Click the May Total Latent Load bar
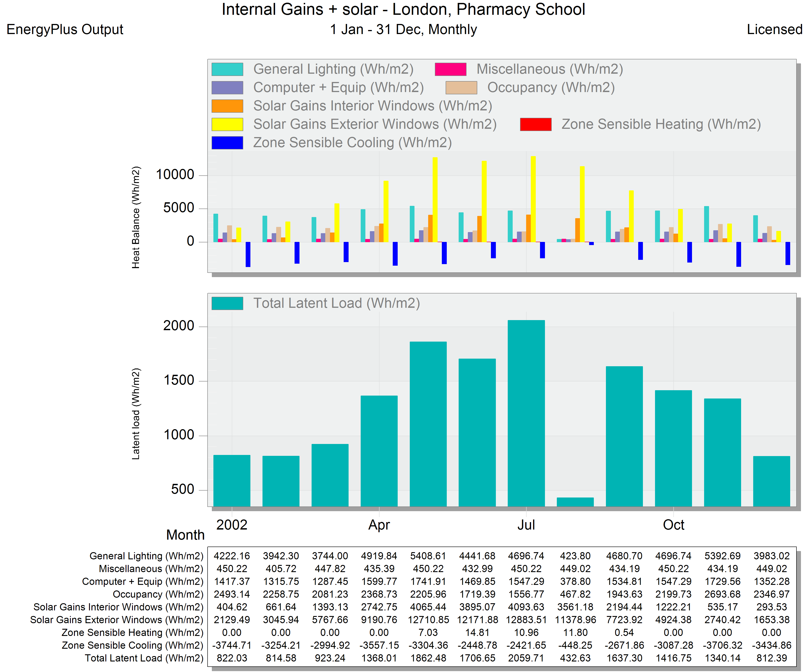Viewport: 807px width, 672px height. point(428,424)
